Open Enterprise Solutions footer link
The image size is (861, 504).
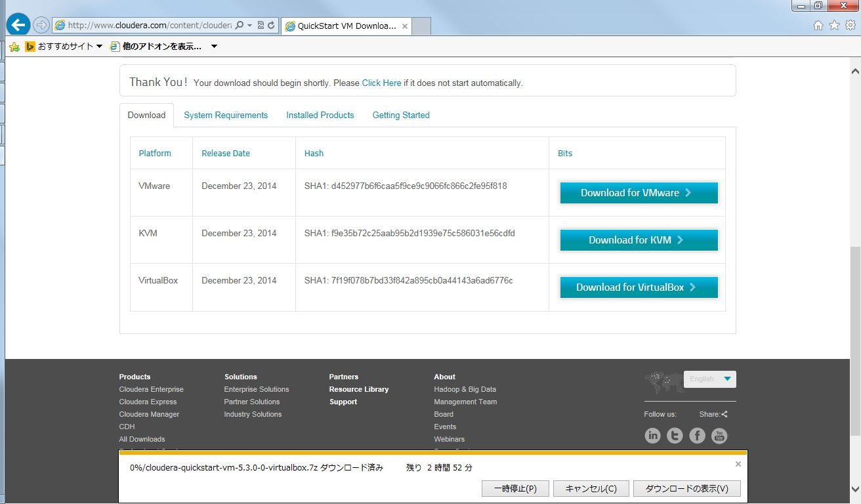pyautogui.click(x=257, y=389)
